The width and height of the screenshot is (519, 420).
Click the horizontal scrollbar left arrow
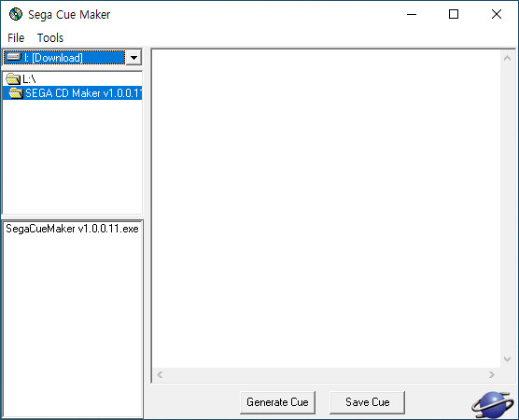pos(160,374)
